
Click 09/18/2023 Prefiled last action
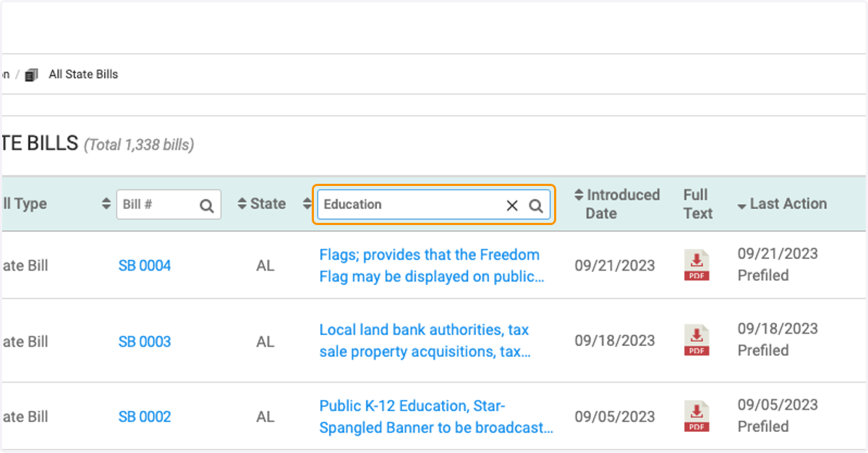pyautogui.click(x=778, y=339)
